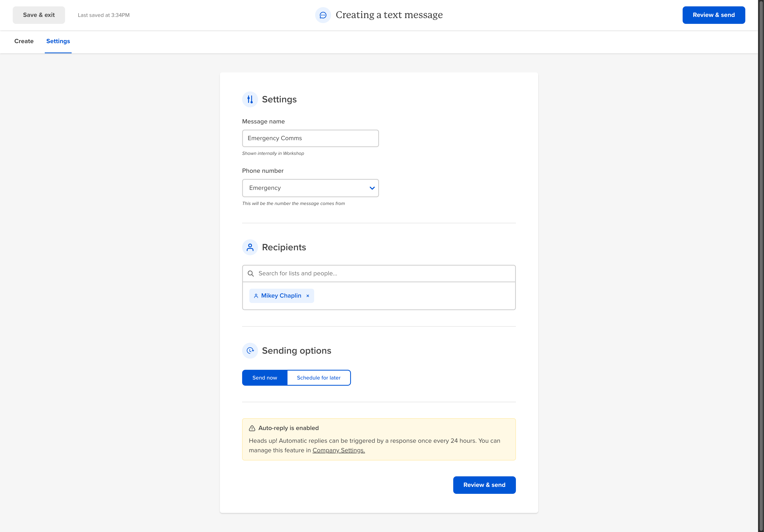764x532 pixels.
Task: Open the Company Settings link
Action: coord(339,450)
